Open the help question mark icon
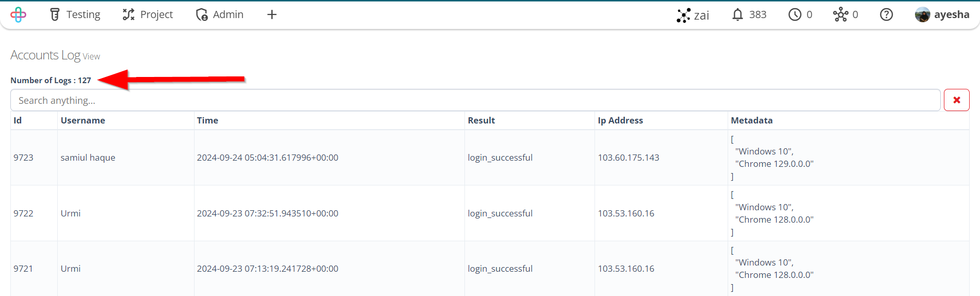 coord(886,14)
